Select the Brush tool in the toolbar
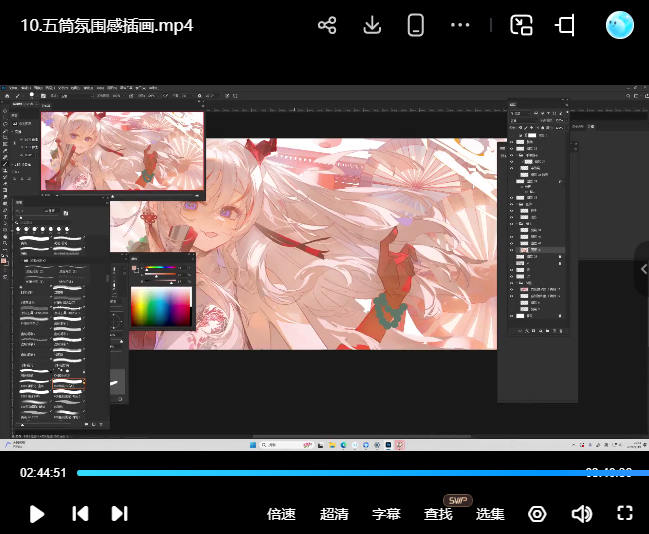 [5, 164]
